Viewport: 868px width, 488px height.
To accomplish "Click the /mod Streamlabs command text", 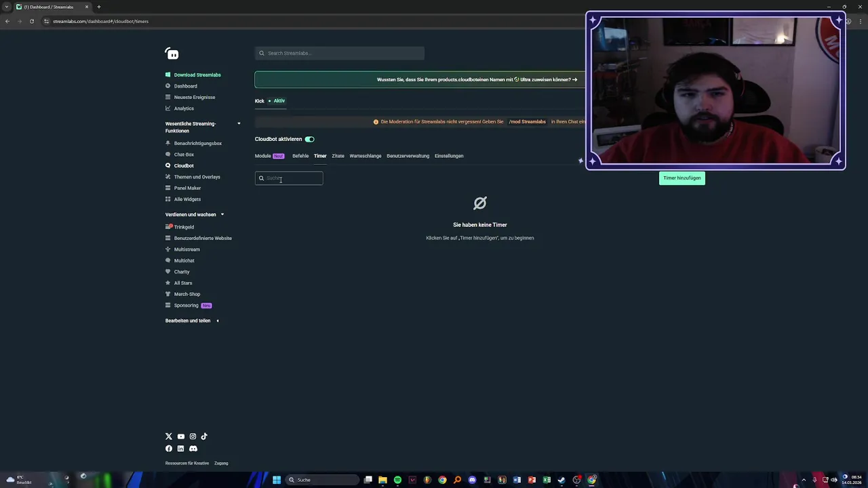I will [x=528, y=122].
